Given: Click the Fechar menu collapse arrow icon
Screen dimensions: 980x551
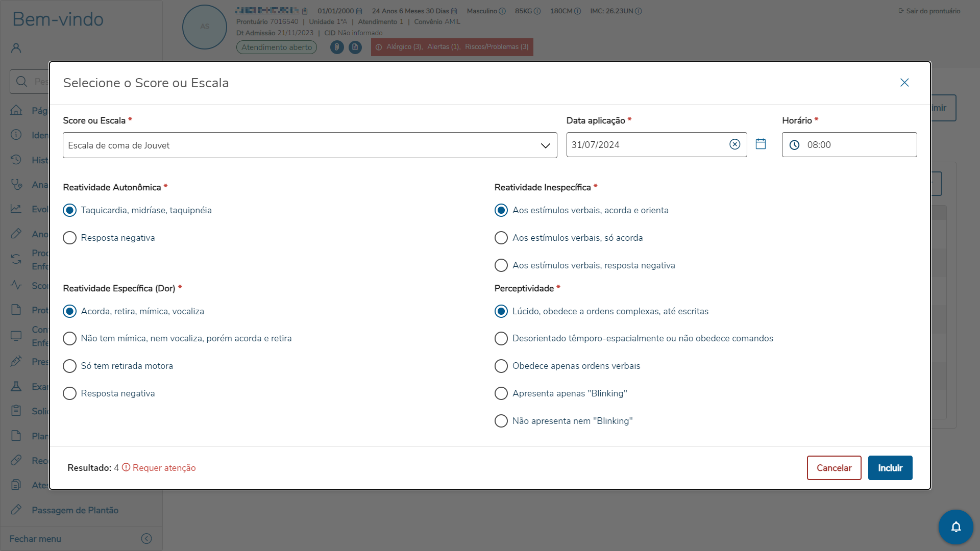Looking at the screenshot, I should click(146, 539).
